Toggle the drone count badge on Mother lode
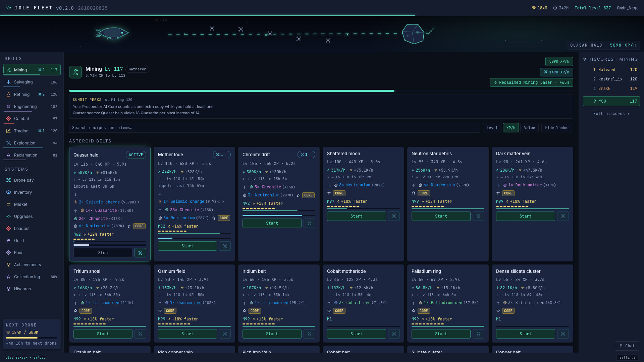This screenshot has height=362, width=644. pos(222,155)
